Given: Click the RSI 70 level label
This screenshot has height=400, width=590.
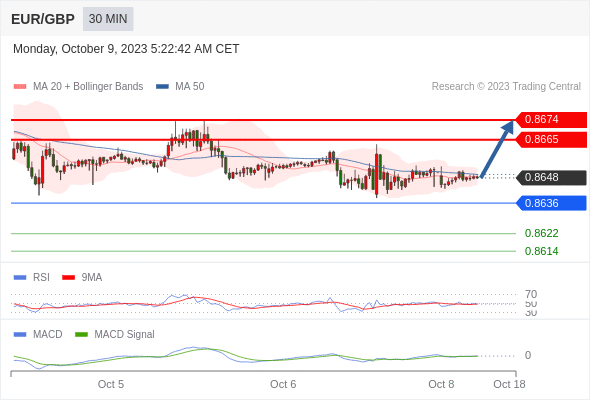Looking at the screenshot, I should pos(531,294).
